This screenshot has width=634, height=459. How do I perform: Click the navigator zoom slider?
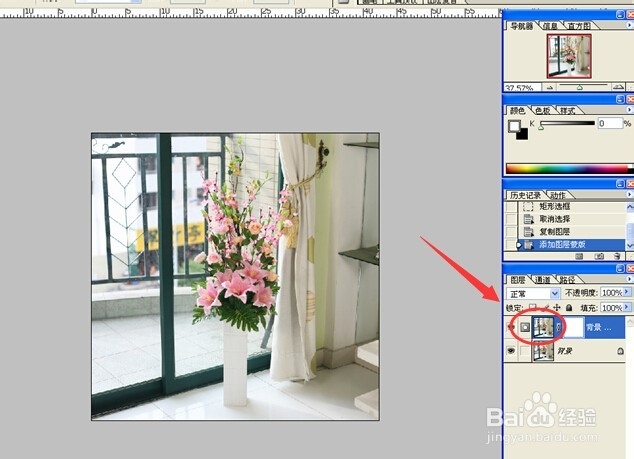[582, 87]
